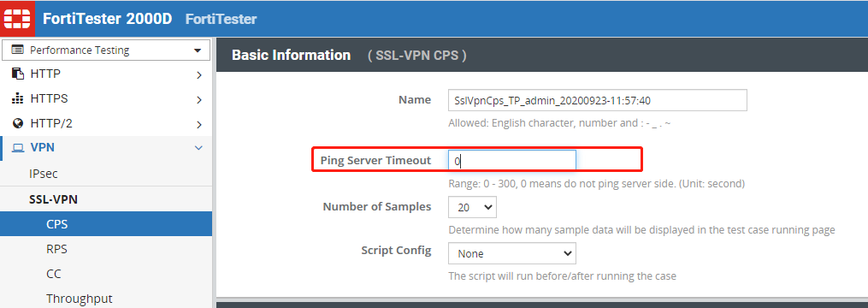Click the Basic Information heading
The image size is (868, 308).
pyautogui.click(x=291, y=56)
